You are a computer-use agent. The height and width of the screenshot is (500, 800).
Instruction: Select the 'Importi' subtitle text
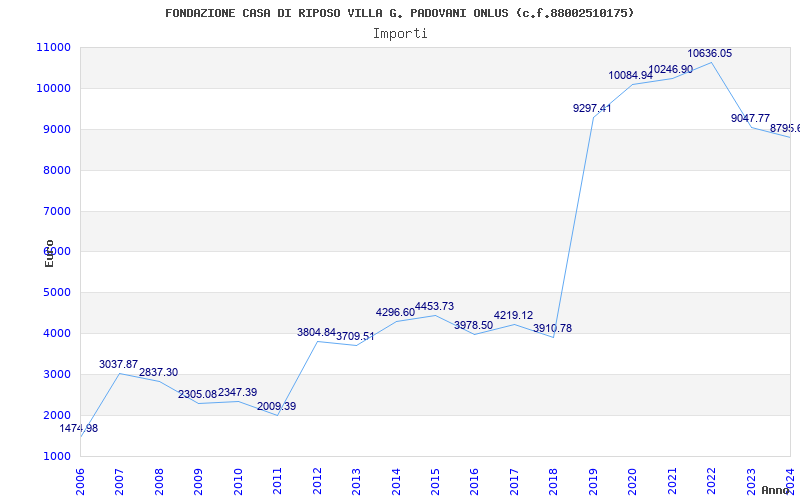pyautogui.click(x=400, y=34)
